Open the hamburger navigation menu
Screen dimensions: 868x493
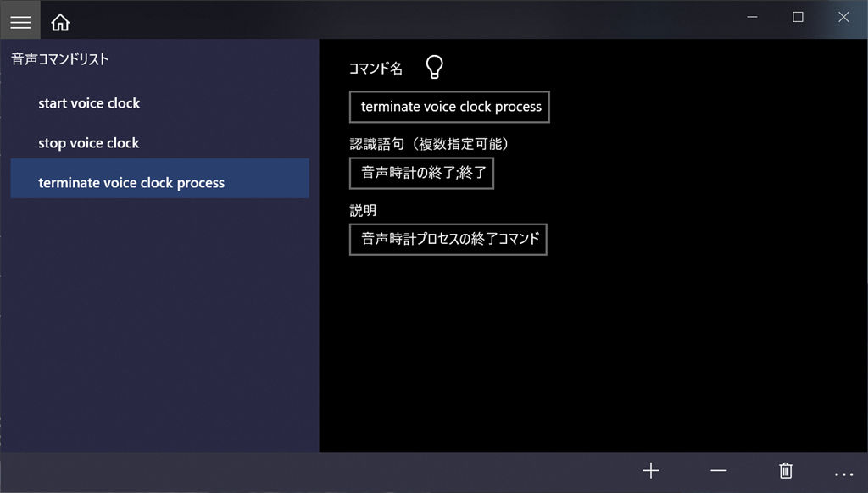20,22
